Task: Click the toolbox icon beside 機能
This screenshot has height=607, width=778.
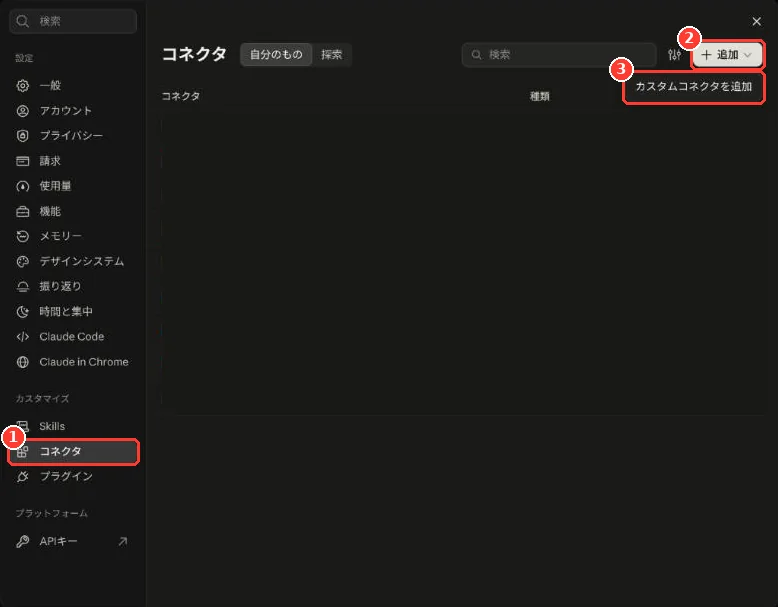Action: click(x=23, y=211)
